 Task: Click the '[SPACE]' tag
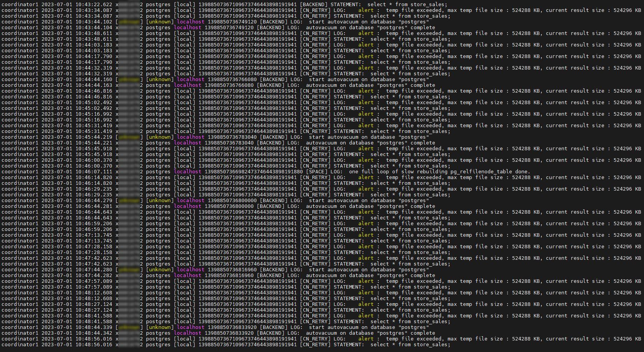point(317,172)
